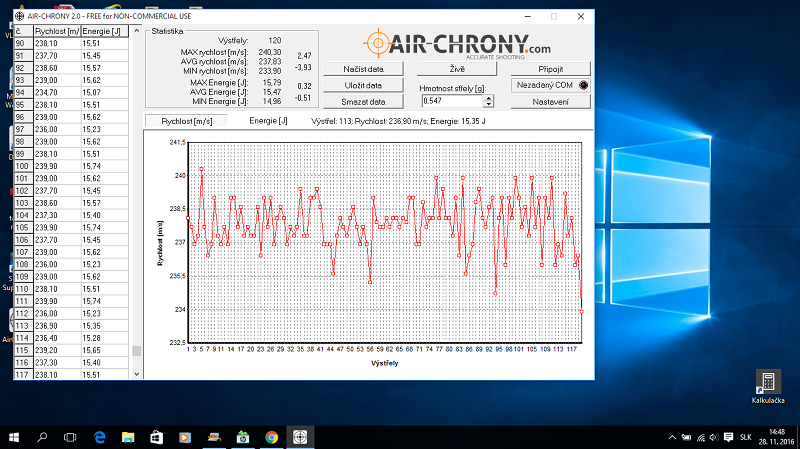This screenshot has width=800, height=449.
Task: Open File Explorer in the taskbar
Action: pos(128,437)
